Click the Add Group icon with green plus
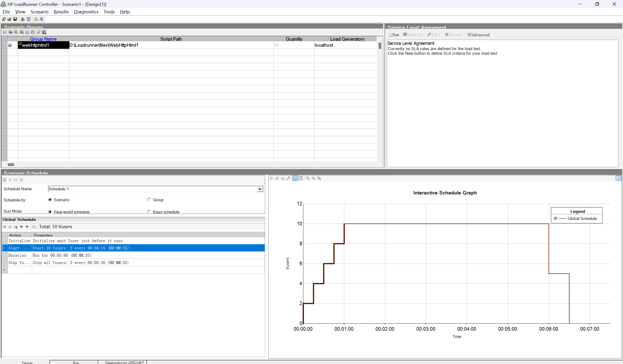This screenshot has width=623, height=364. coord(16,32)
